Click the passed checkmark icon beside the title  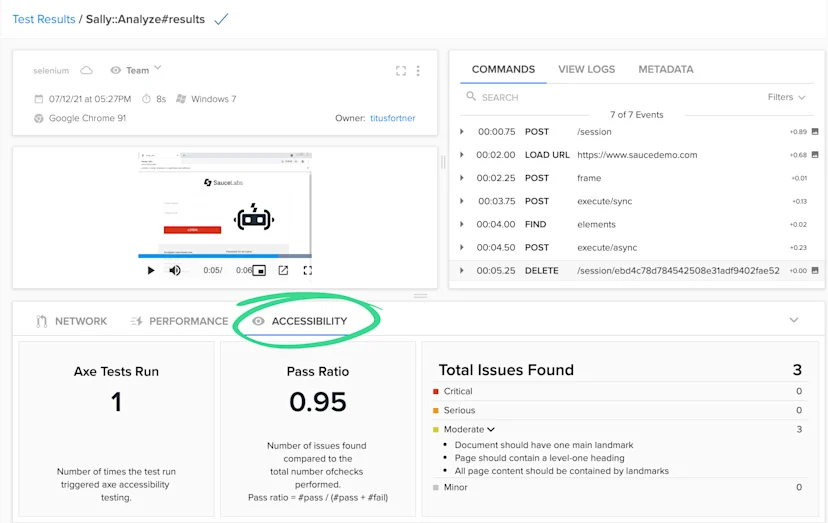pyautogui.click(x=221, y=19)
